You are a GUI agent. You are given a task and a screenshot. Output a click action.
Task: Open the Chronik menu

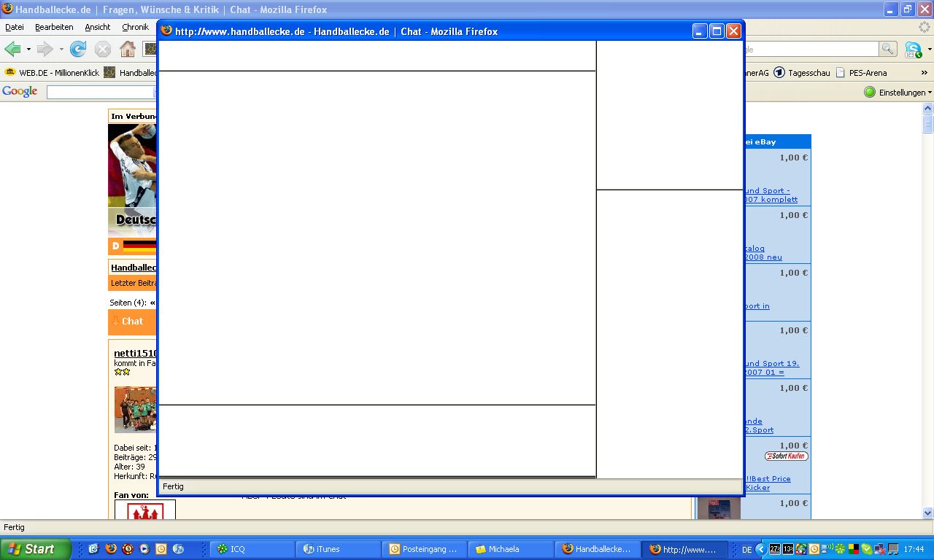[x=135, y=27]
